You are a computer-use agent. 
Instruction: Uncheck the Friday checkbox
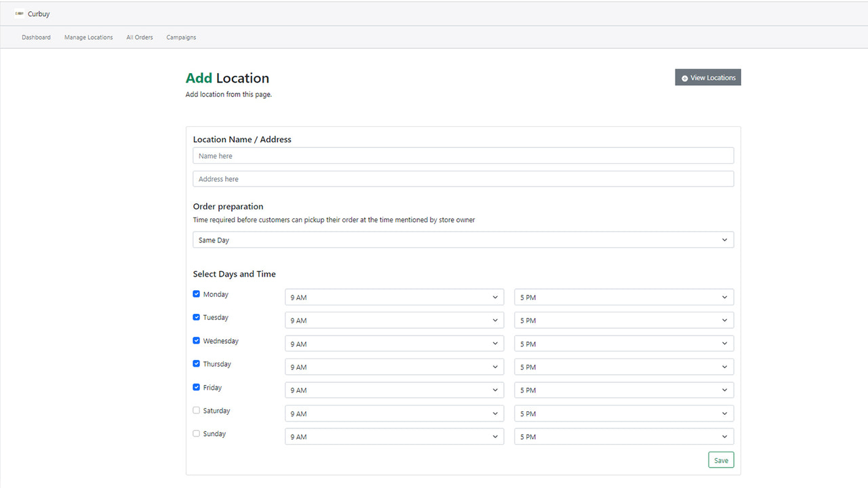(x=197, y=388)
